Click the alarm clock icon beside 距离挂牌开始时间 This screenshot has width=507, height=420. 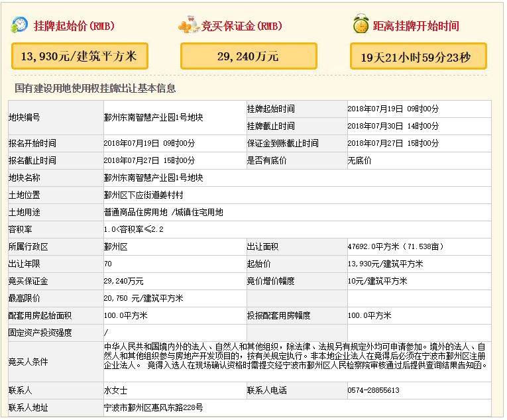tap(361, 25)
